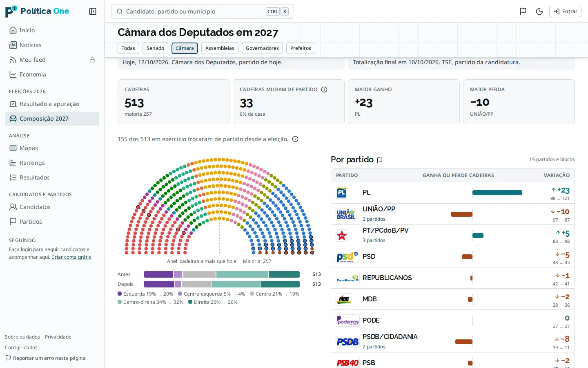Click the PARTIDO column header

click(x=347, y=175)
